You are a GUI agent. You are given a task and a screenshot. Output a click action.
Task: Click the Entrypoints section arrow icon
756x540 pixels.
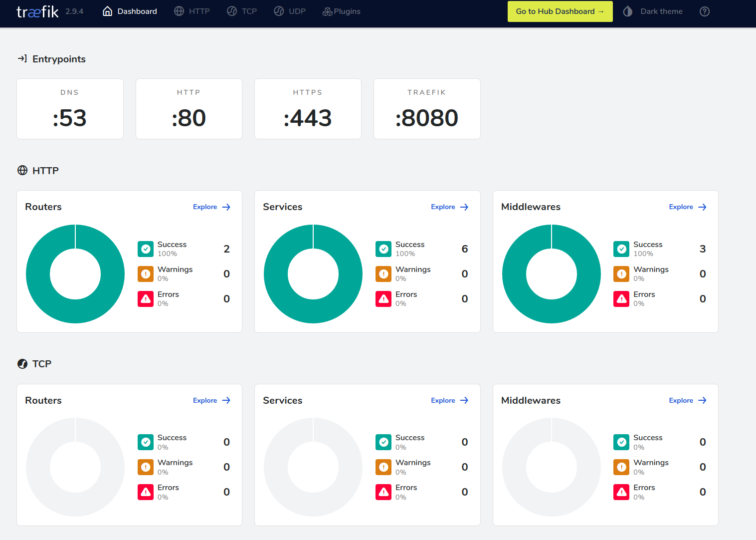tap(22, 59)
